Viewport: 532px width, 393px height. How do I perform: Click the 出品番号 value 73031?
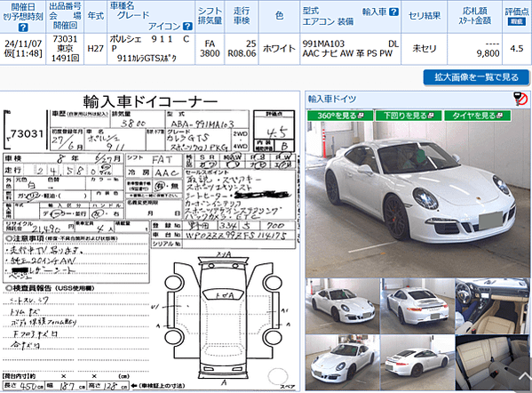pos(65,39)
